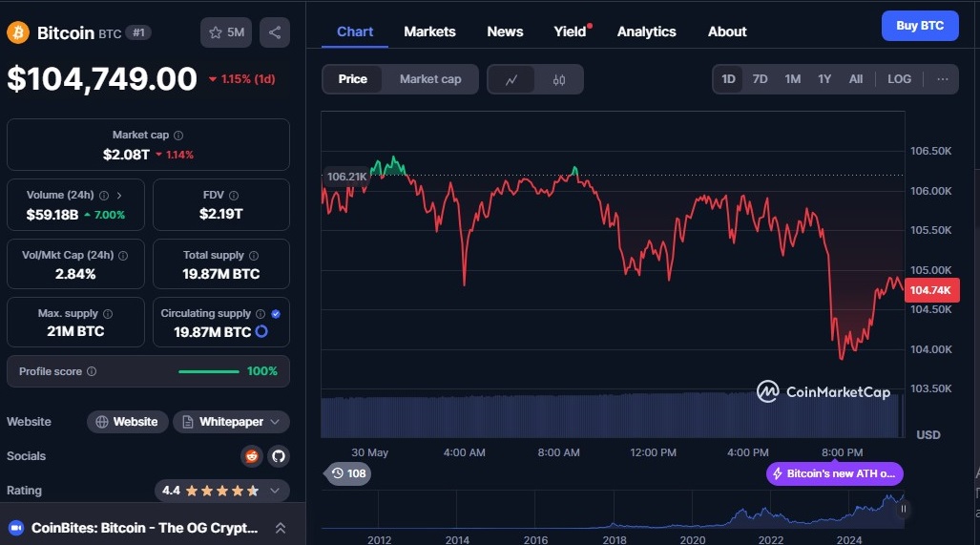Click the 21M BTC max supply value

click(75, 331)
